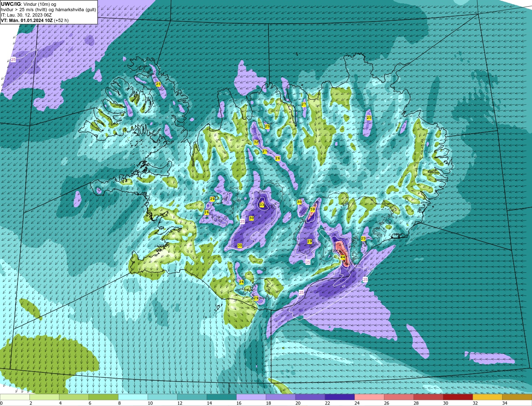Viewport: 532px width, 406px height.
Task: Click the yellow gust label 33
Action: coord(262,205)
